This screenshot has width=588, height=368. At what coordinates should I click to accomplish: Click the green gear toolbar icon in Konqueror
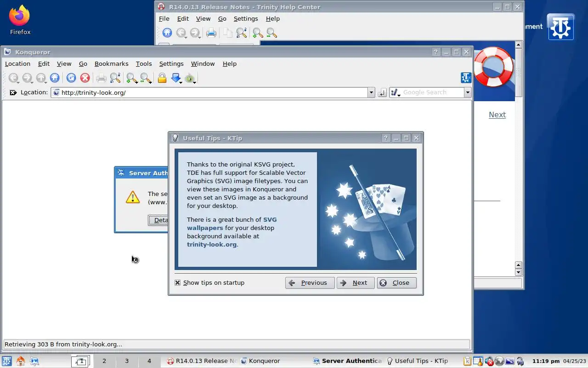(190, 78)
